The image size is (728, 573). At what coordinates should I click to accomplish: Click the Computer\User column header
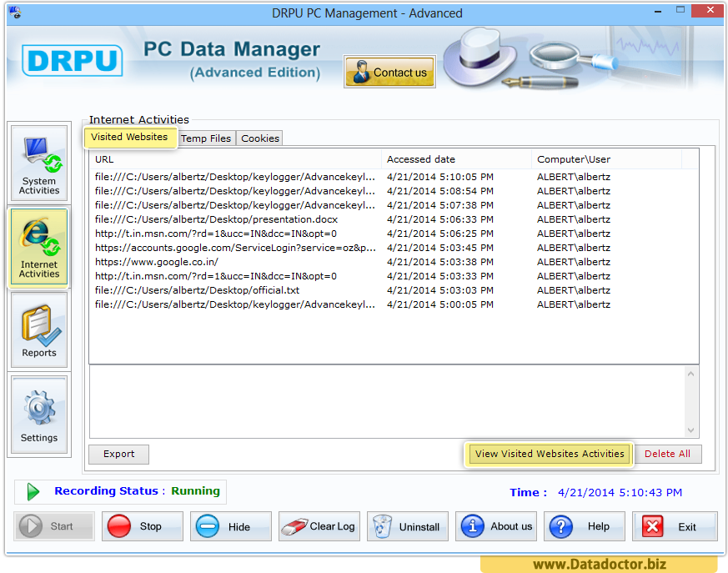coord(606,159)
